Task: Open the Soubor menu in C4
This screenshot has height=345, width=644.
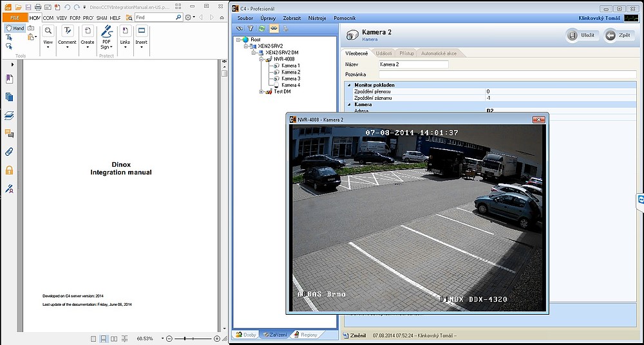Action: (x=245, y=18)
